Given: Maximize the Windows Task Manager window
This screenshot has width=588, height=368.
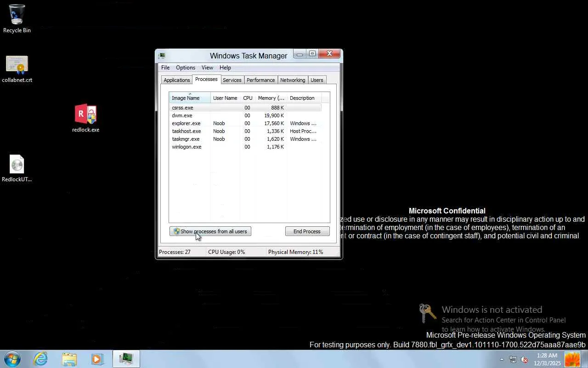Looking at the screenshot, I should 312,54.
